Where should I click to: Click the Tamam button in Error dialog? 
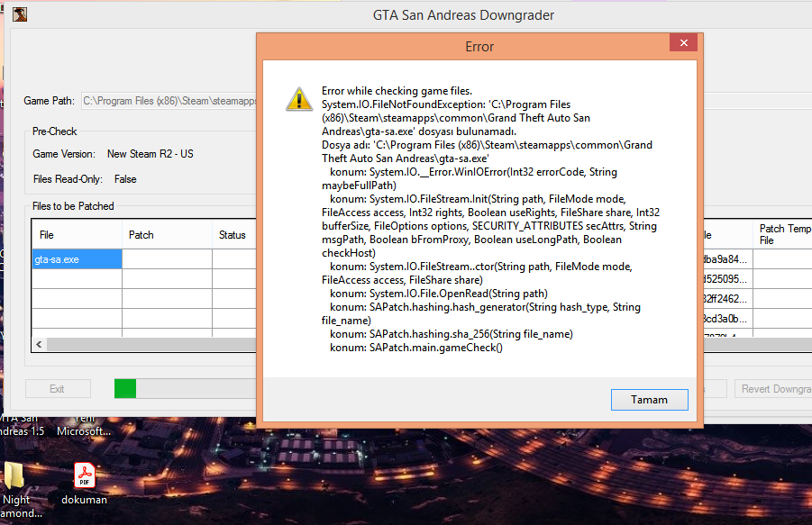[x=650, y=400]
